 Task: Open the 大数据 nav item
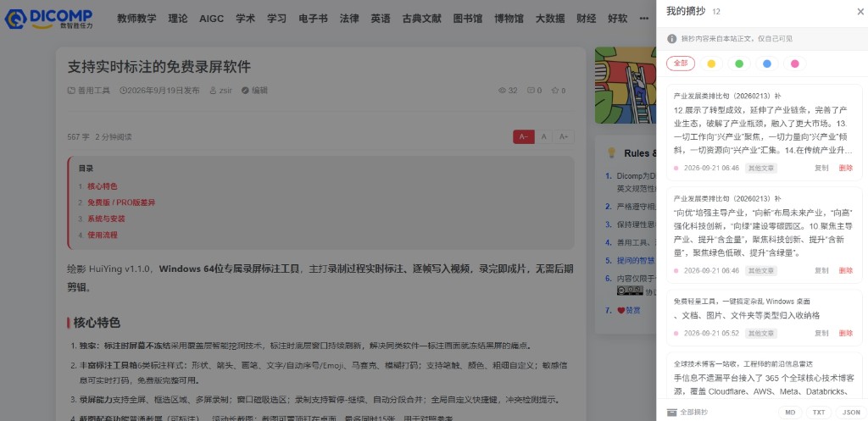tap(550, 19)
